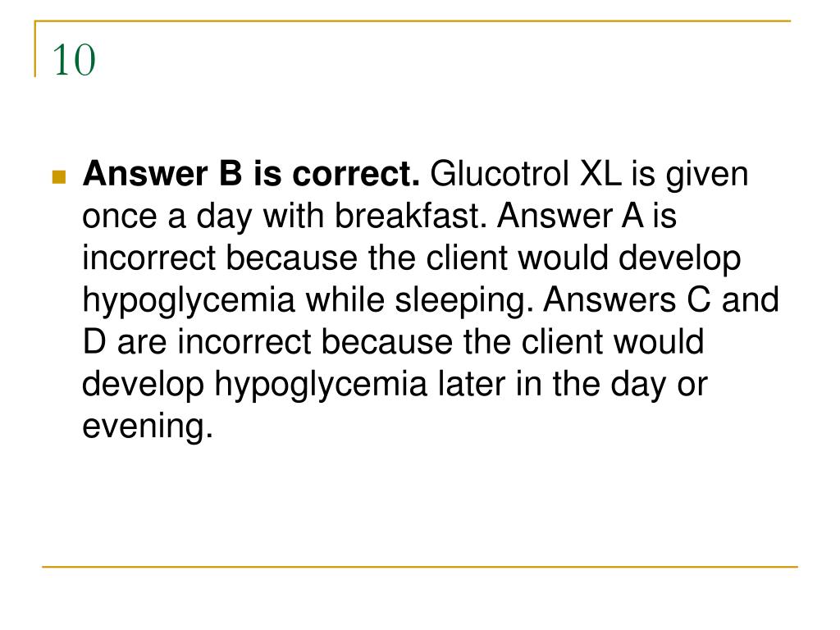Click the slide number 10 title

(x=74, y=60)
